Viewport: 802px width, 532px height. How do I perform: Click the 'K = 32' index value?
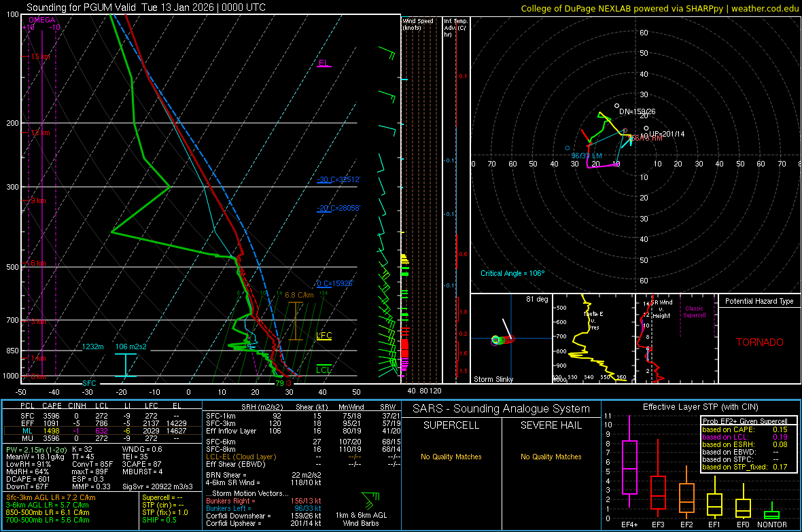(82, 449)
